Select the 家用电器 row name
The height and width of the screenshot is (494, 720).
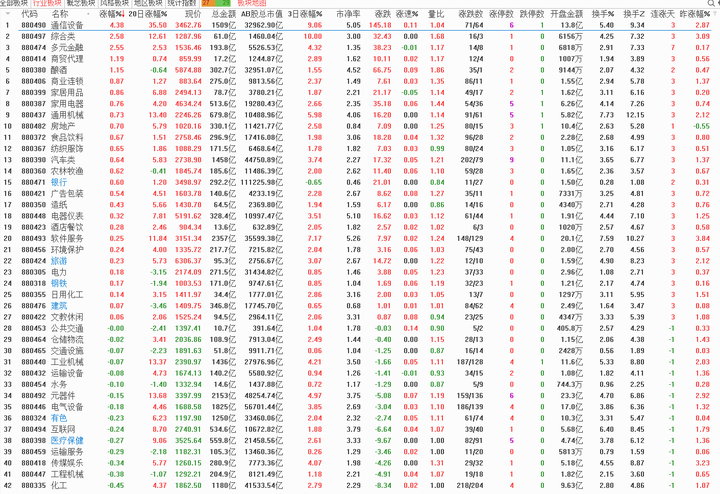click(x=67, y=104)
